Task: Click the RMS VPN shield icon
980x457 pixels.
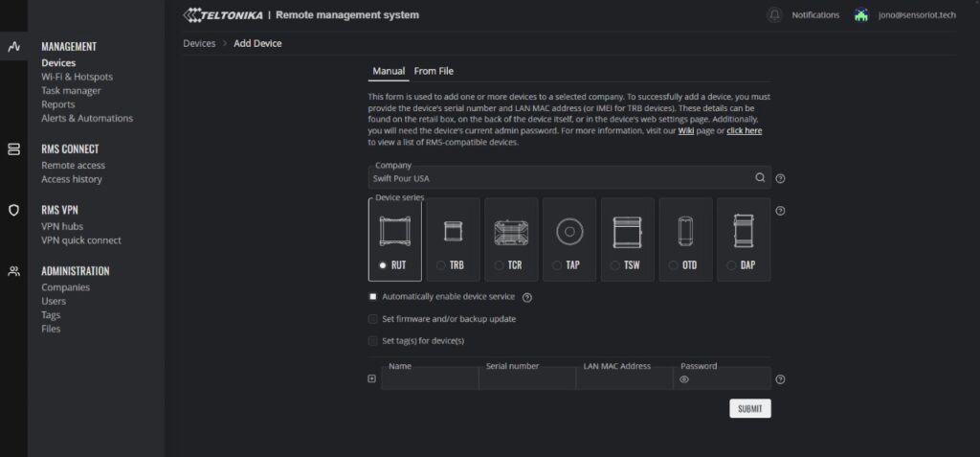Action: (13, 210)
